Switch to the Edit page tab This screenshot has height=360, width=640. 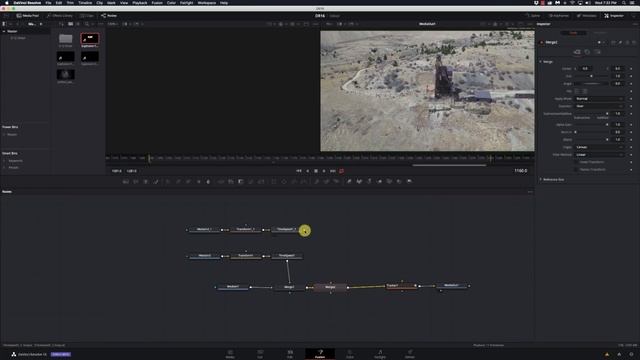[290, 353]
